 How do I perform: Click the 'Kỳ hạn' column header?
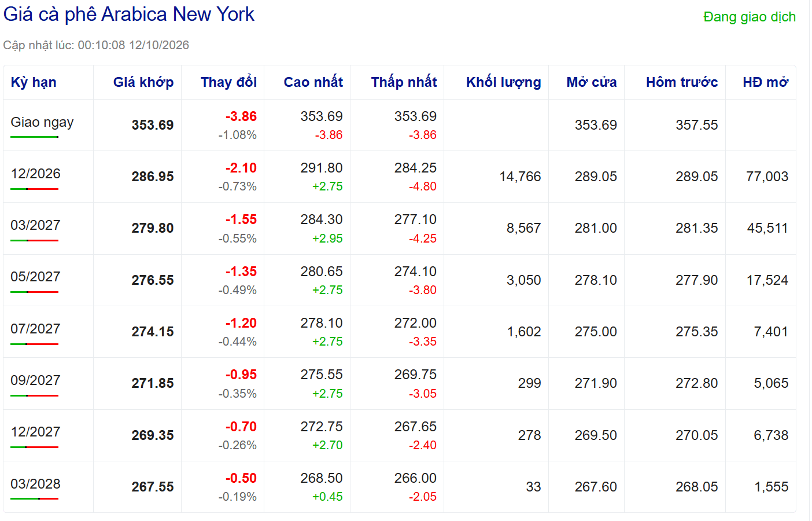(x=34, y=82)
